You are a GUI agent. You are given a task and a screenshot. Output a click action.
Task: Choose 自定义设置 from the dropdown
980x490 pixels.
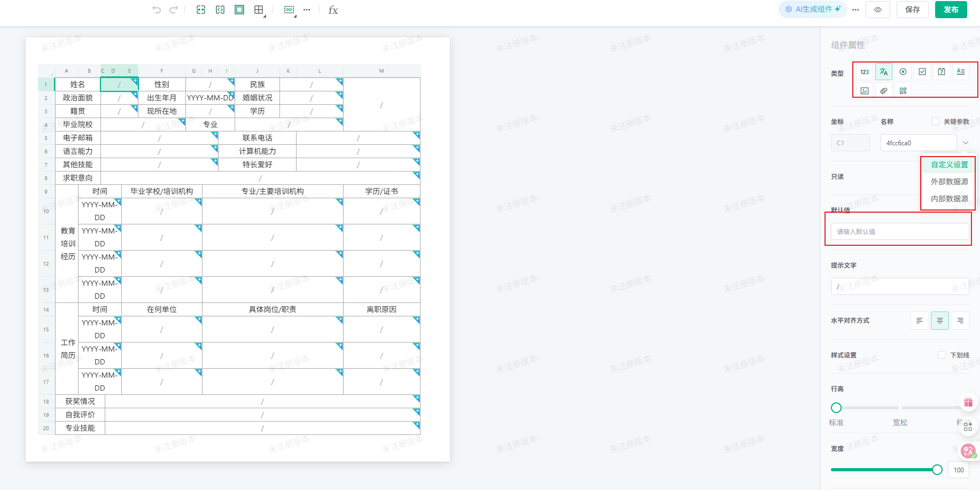(949, 165)
